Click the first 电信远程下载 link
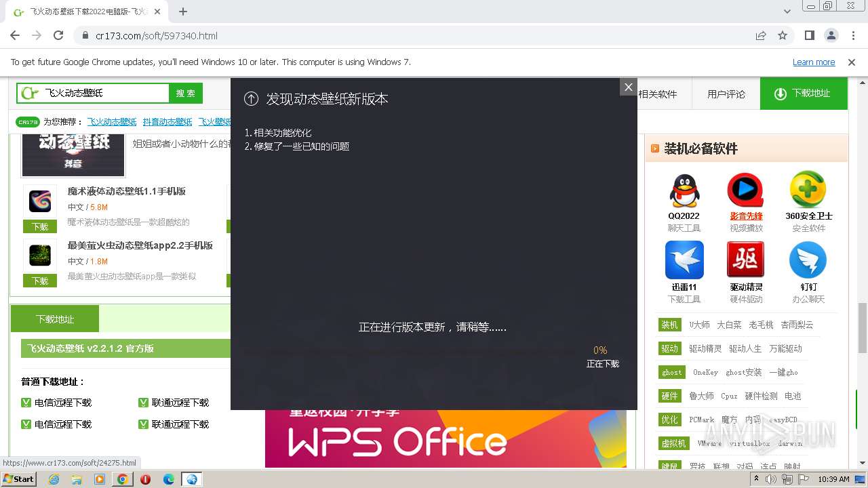Screen dimensions: 868x488 click(x=63, y=403)
